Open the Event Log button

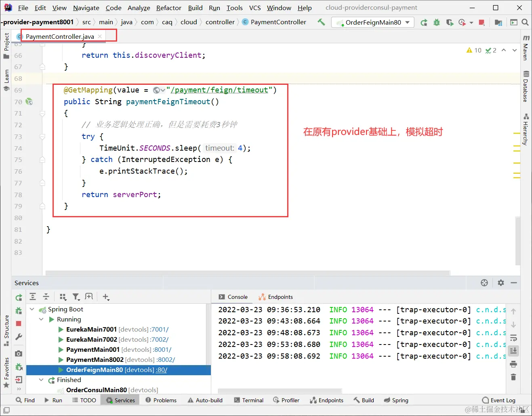pos(498,400)
